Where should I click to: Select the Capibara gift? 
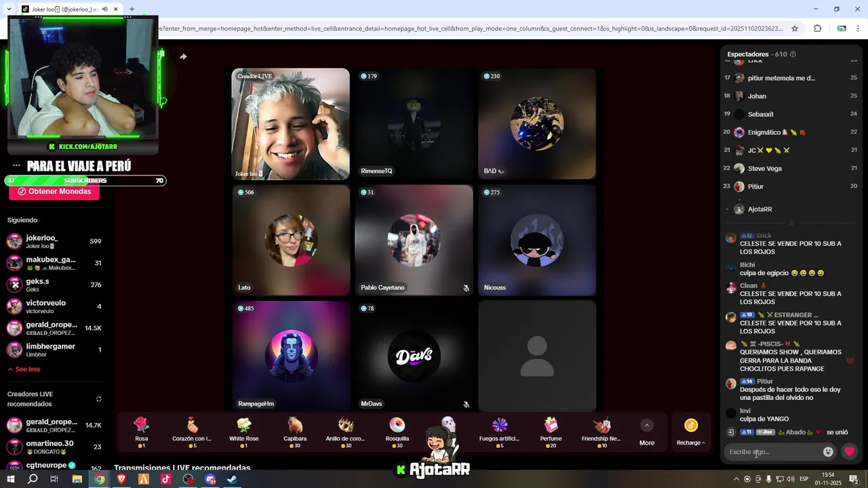click(295, 432)
